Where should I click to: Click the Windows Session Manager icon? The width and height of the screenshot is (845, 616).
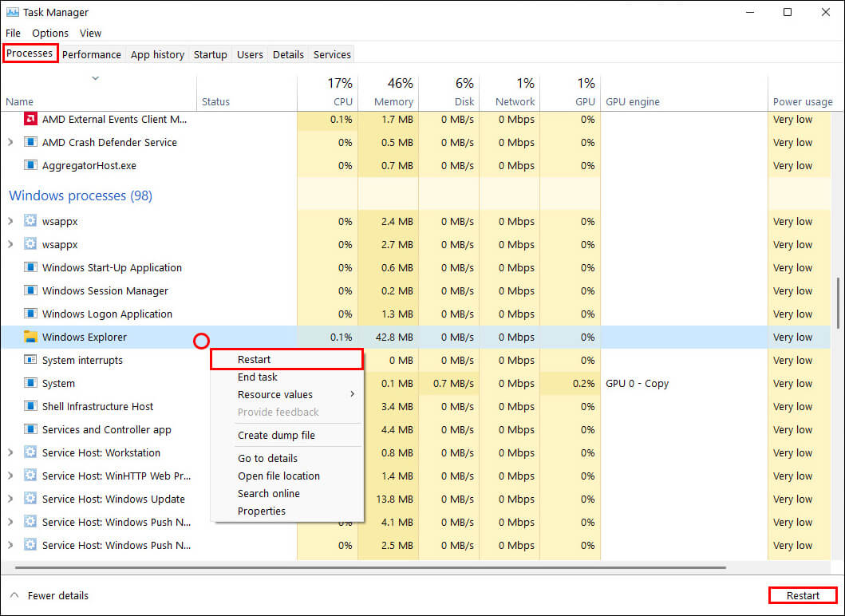point(30,290)
